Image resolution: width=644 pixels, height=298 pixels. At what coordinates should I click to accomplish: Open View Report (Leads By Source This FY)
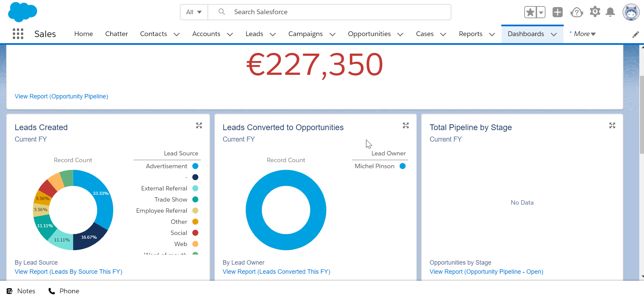point(68,272)
